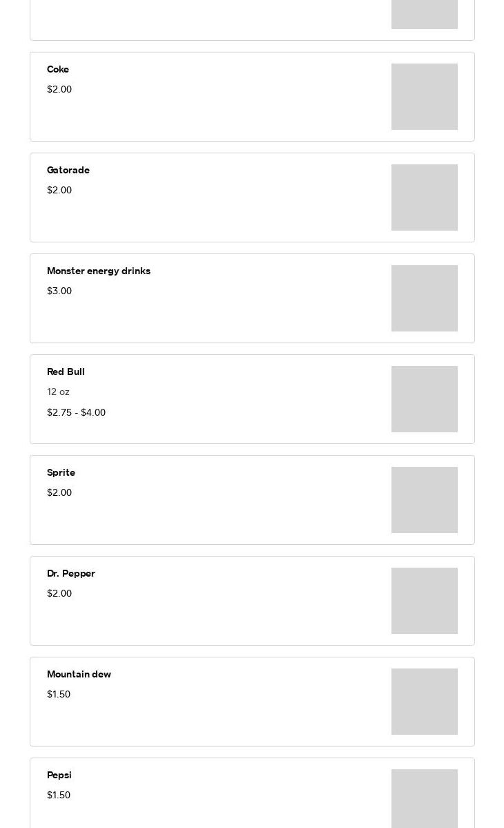Image resolution: width=504 pixels, height=828 pixels.
Task: Click the Coke item title
Action: pos(58,70)
